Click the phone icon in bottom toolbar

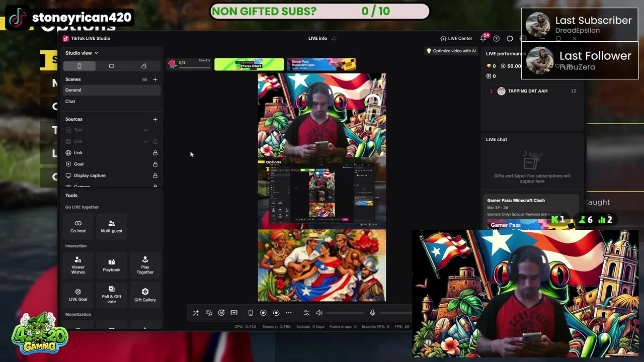(x=251, y=313)
